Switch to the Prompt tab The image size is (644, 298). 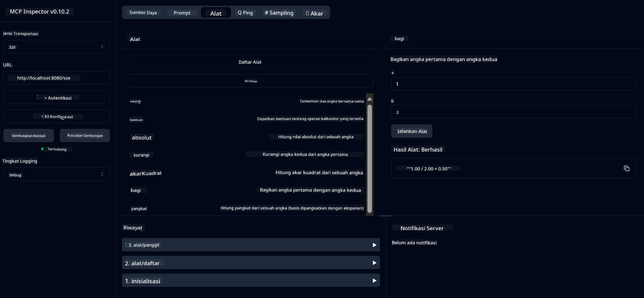tap(182, 13)
